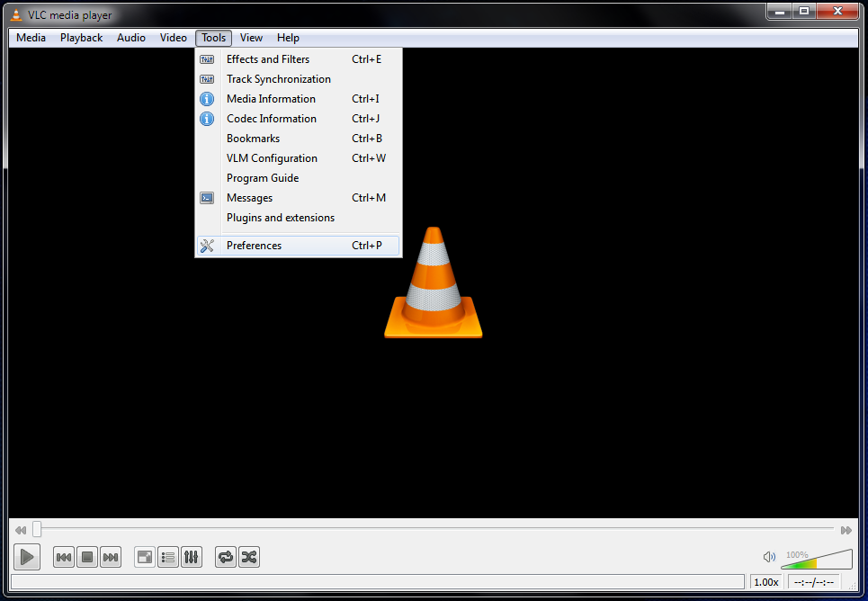The height and width of the screenshot is (601, 868).
Task: Show the playlist with the playlist icon
Action: [167, 557]
